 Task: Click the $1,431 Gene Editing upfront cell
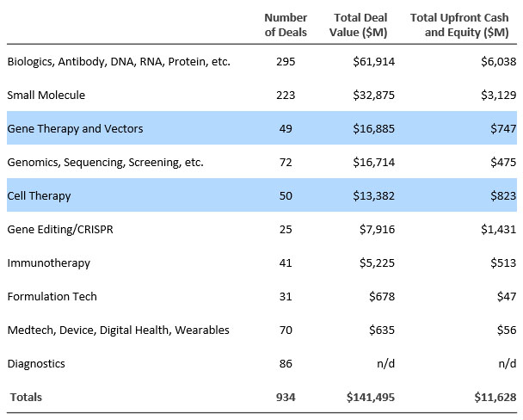(495, 230)
